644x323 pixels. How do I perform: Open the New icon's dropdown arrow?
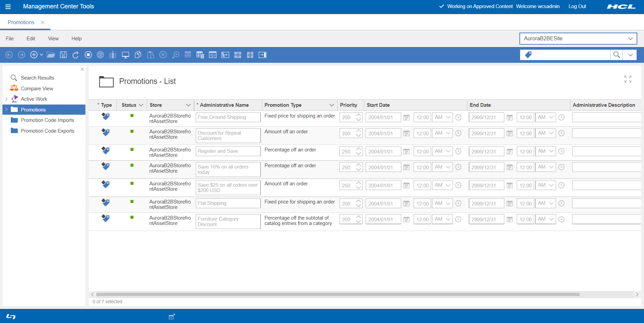(41, 55)
